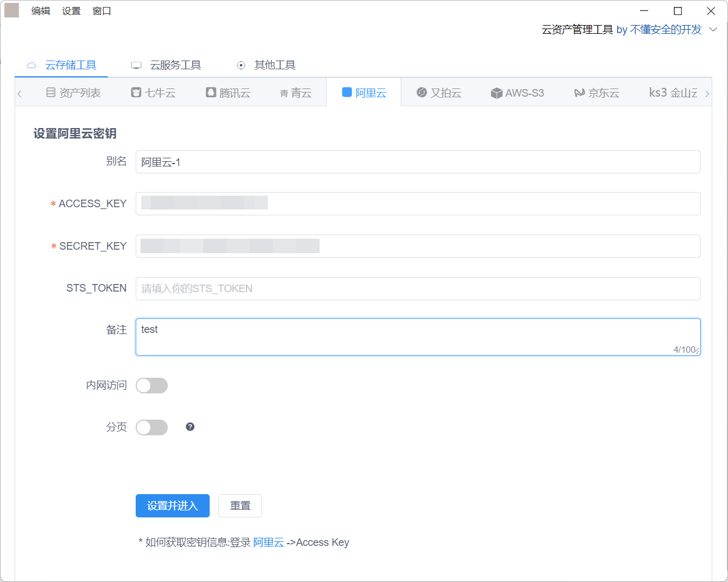Click the 设置并进入 button
The height and width of the screenshot is (582, 728).
(x=172, y=506)
